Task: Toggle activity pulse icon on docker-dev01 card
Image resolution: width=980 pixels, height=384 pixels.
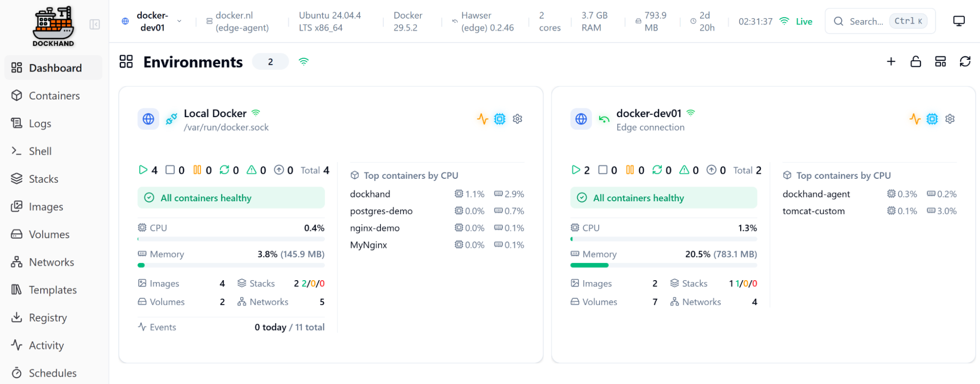Action: 915,119
